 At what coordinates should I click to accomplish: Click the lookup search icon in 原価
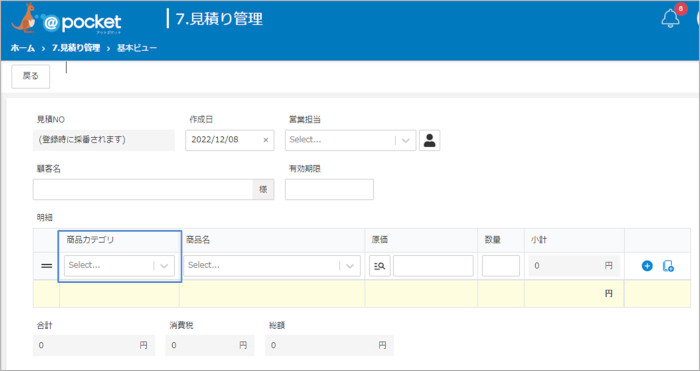tap(380, 266)
